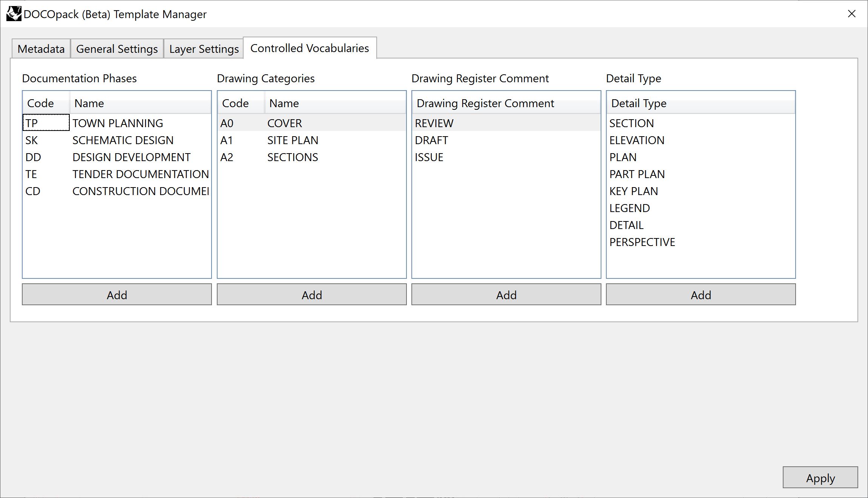This screenshot has height=498, width=868.
Task: Select the A0 category code
Action: [x=241, y=123]
